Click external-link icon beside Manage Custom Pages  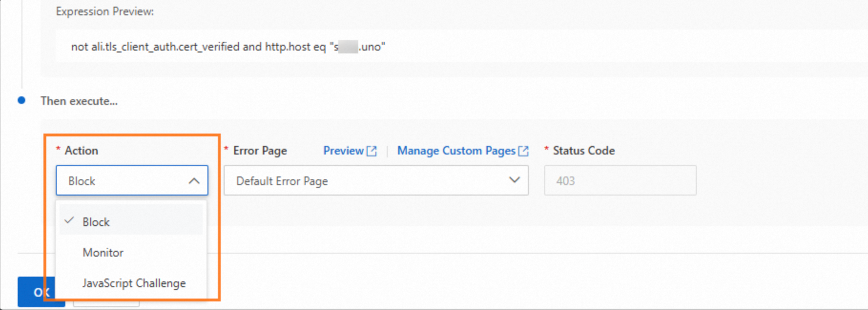tap(523, 151)
